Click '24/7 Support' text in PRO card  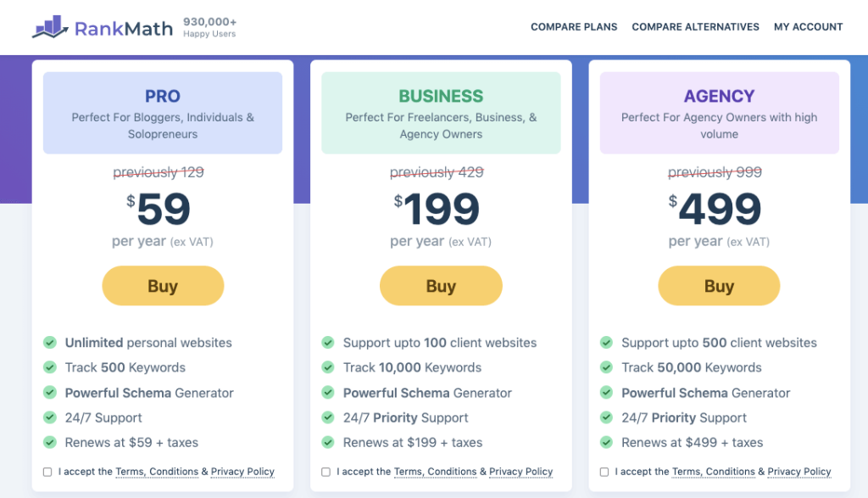[103, 417]
